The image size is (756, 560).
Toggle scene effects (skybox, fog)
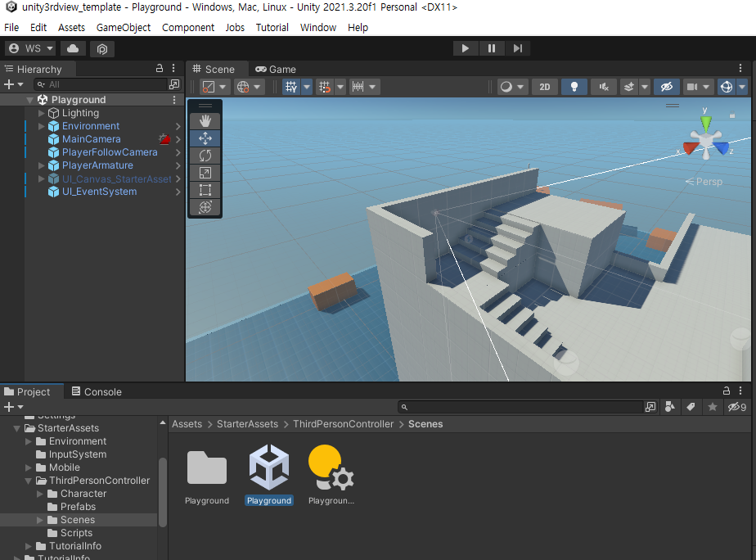click(628, 87)
